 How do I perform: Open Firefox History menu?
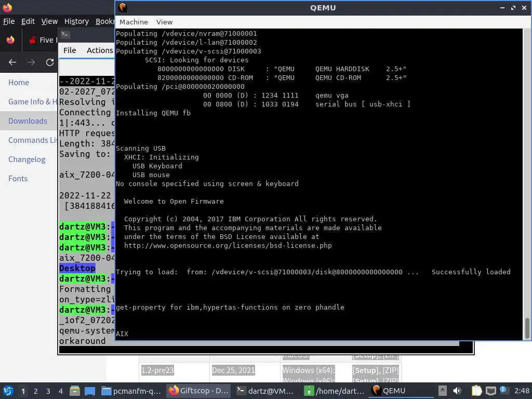pyautogui.click(x=76, y=21)
